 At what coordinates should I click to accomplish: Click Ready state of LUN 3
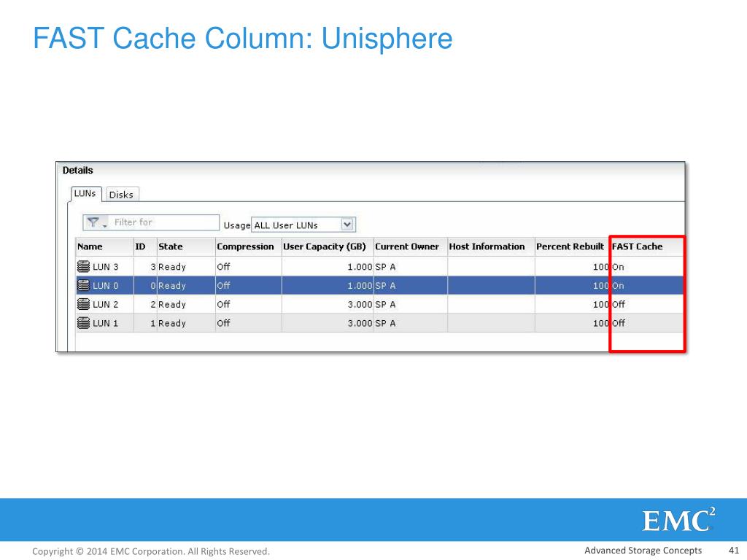[172, 267]
